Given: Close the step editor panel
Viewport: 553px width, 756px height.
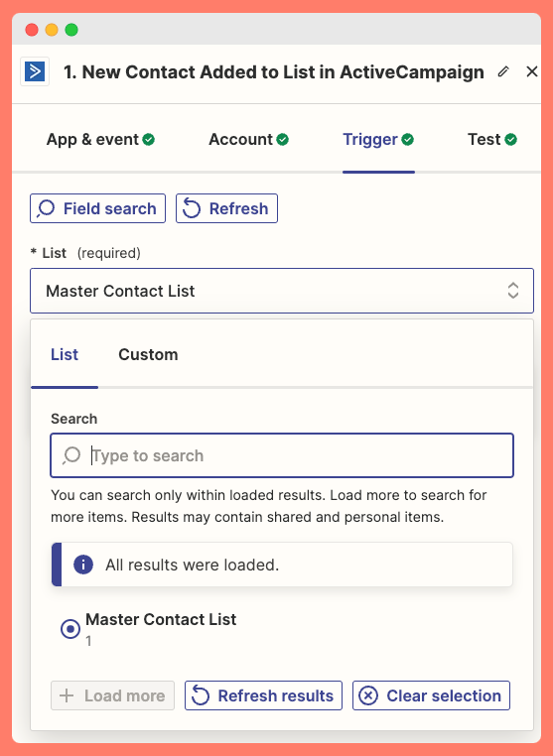Looking at the screenshot, I should [x=532, y=71].
